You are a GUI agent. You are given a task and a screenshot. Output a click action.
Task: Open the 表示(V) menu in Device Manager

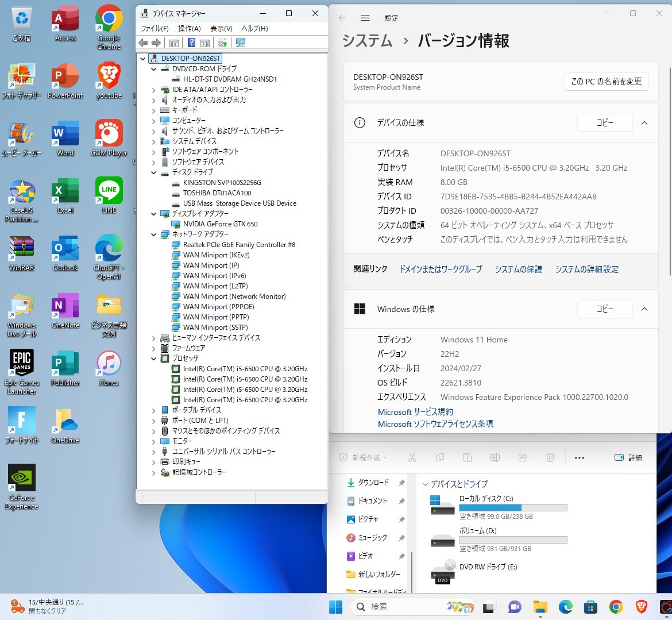coord(221,28)
